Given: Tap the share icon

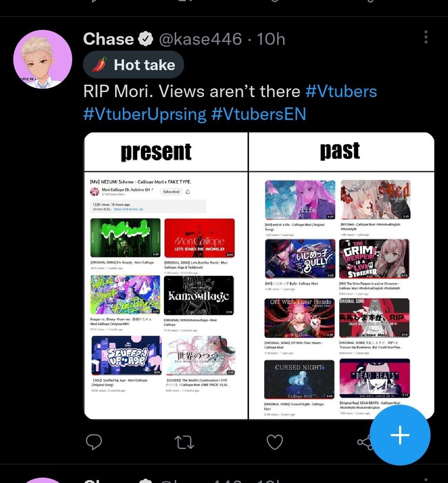Looking at the screenshot, I should click(x=365, y=442).
